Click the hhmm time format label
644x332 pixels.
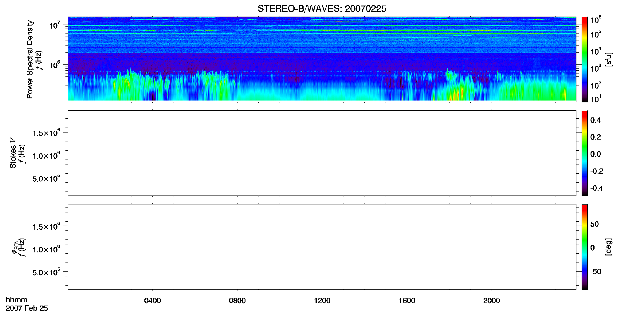pyautogui.click(x=17, y=300)
